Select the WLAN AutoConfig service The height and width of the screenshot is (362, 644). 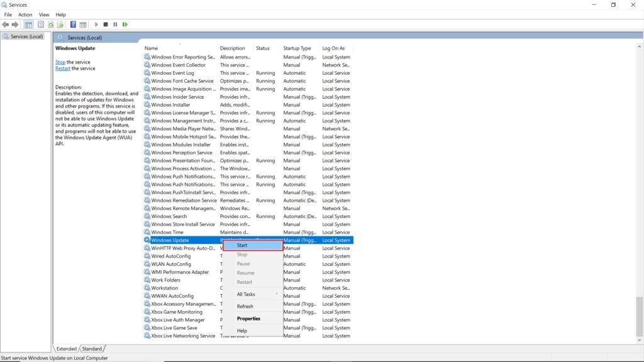point(248,264)
